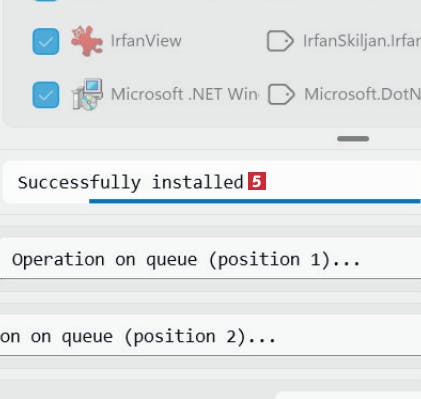Toggle the partially visible checkbox above IrfanView
Viewport: 421px width, 399px height.
coord(46,1)
